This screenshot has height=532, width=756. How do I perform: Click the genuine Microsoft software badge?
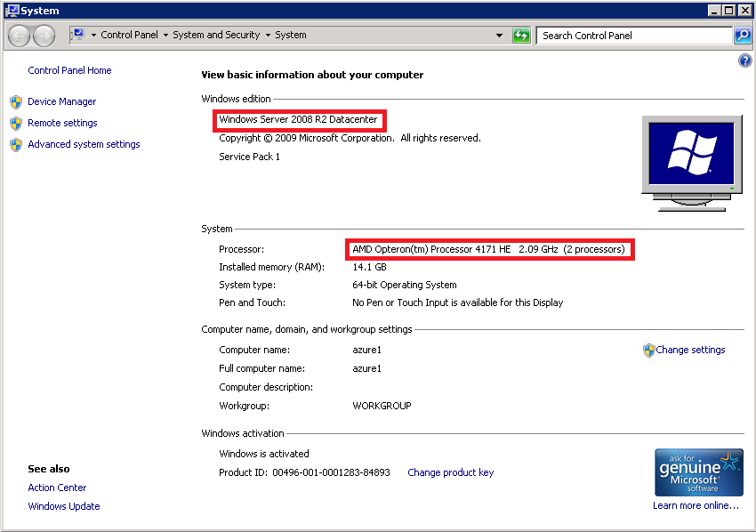(x=698, y=472)
